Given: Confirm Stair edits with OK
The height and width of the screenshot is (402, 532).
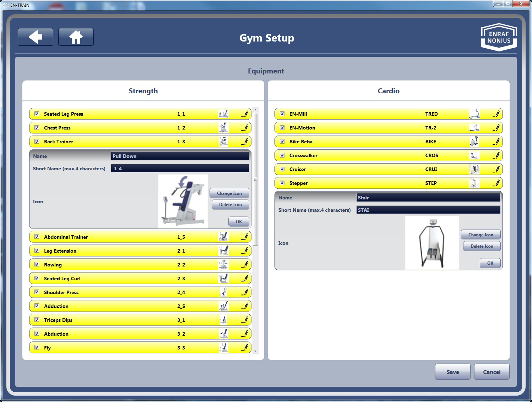Looking at the screenshot, I should point(490,263).
